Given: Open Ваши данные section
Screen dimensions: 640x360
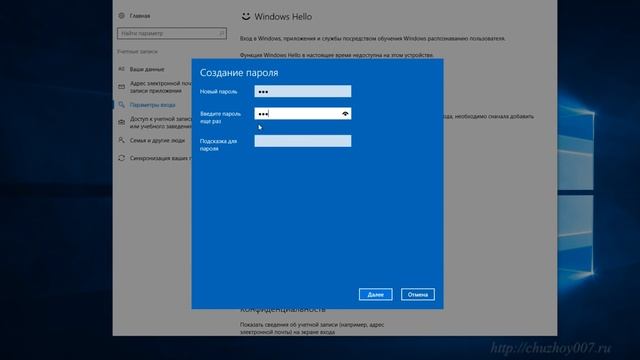Looking at the screenshot, I should (x=147, y=69).
